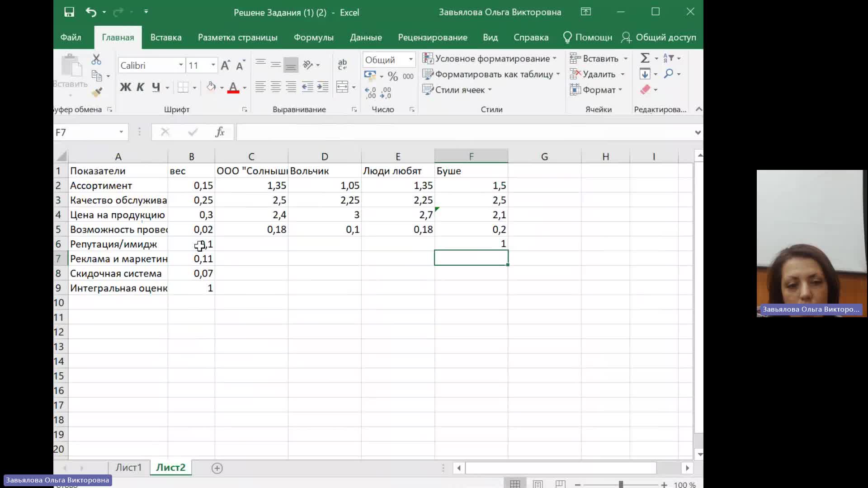Click the Wrap Text icon
Image resolution: width=868 pixels, height=488 pixels.
(343, 65)
